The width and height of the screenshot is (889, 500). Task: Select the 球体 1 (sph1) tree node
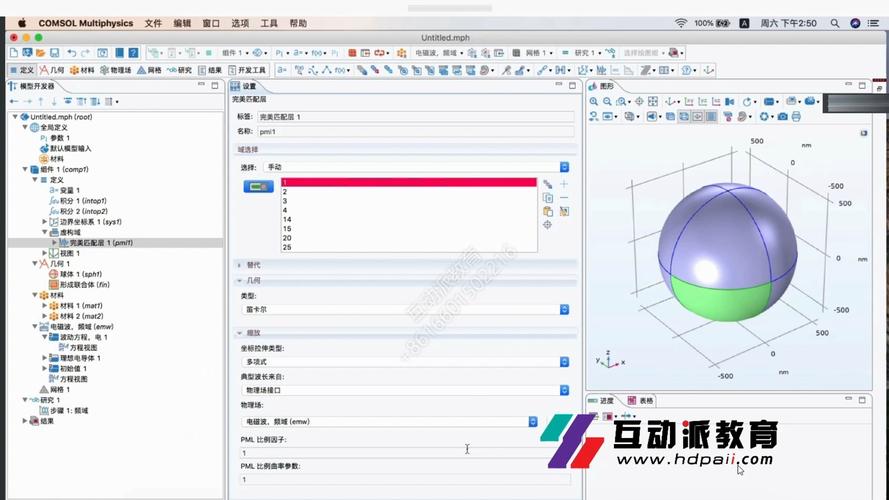tap(75, 274)
